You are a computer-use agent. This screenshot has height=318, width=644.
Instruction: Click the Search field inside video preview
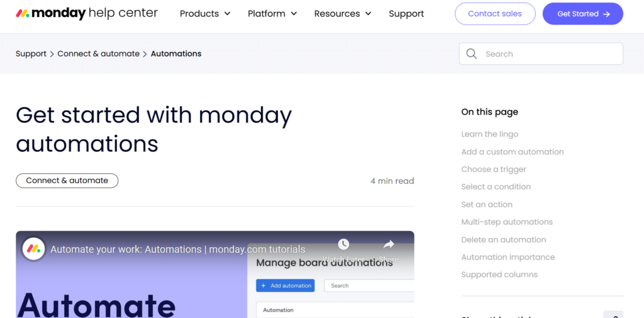click(x=369, y=285)
